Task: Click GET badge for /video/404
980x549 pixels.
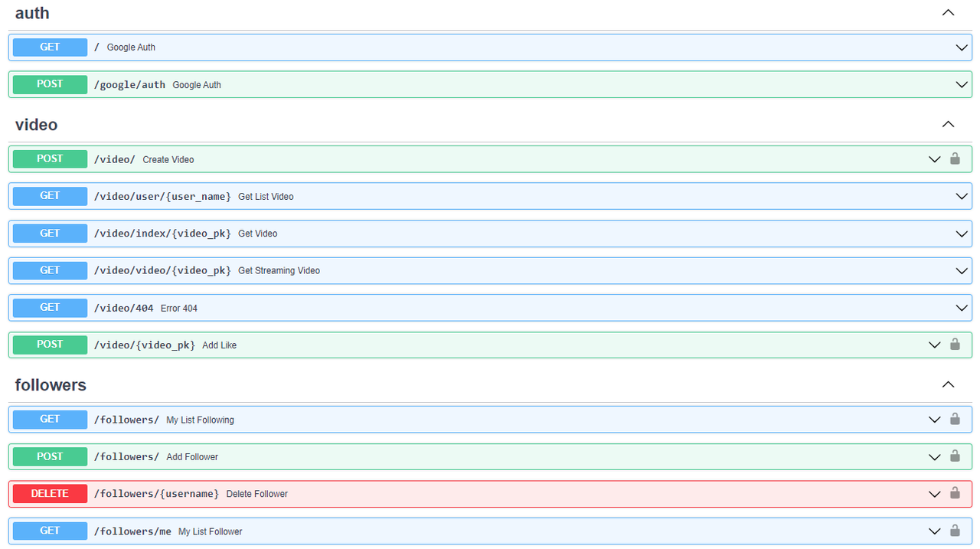Action: pos(50,307)
